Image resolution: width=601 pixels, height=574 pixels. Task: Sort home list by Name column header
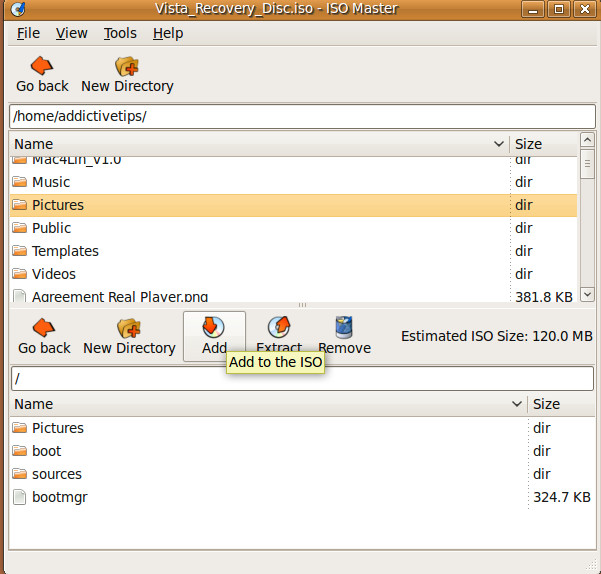click(x=259, y=144)
